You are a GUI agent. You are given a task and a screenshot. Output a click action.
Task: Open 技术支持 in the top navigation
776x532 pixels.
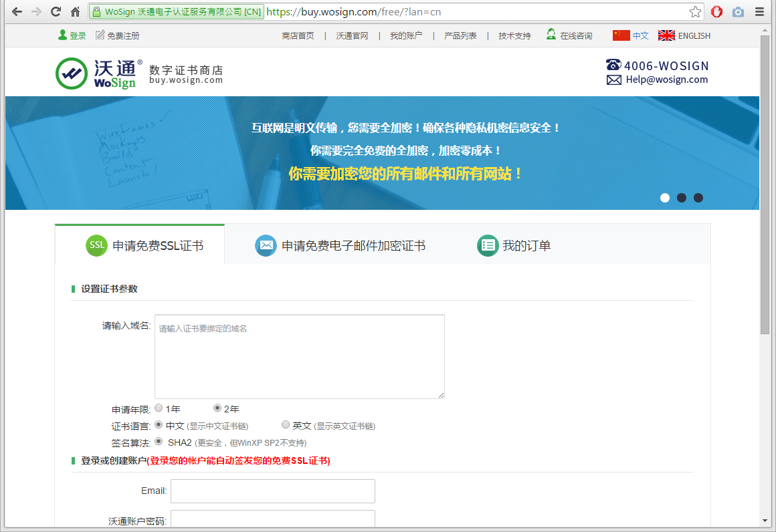pos(514,36)
